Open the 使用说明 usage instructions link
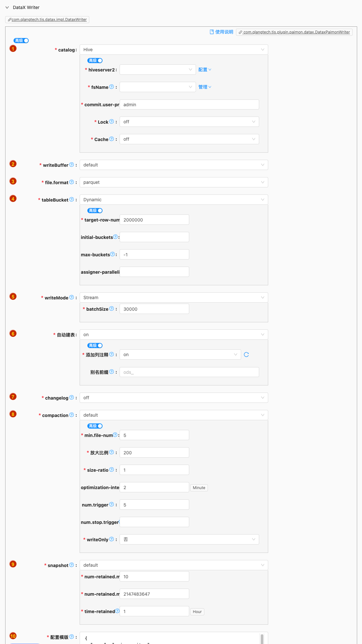This screenshot has width=362, height=644. click(x=221, y=32)
